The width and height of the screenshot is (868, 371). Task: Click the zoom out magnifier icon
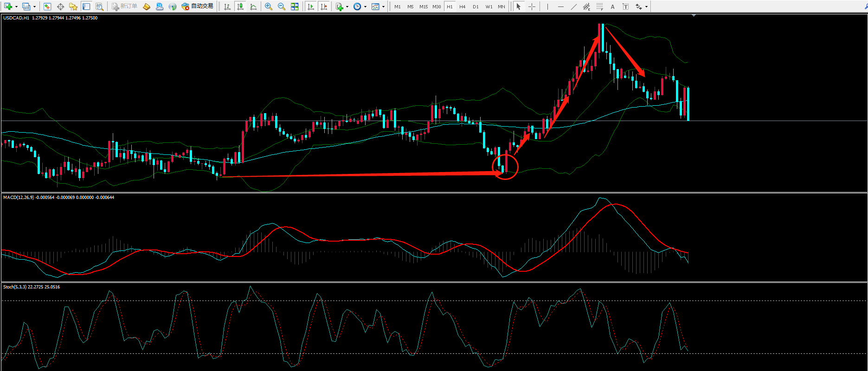click(281, 6)
